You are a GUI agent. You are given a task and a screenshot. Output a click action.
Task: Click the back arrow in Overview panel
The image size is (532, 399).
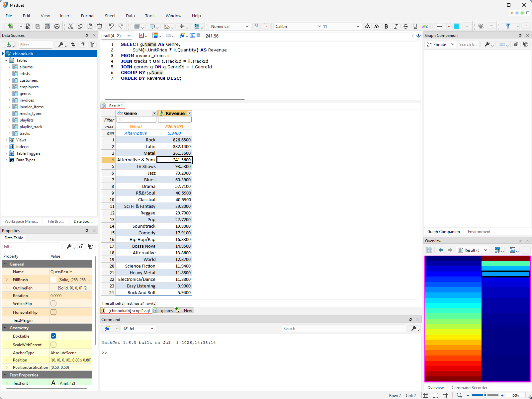tap(441, 250)
